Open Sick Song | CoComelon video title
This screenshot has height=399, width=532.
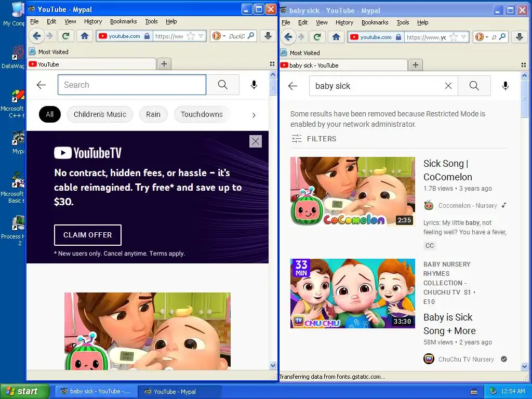(x=447, y=170)
